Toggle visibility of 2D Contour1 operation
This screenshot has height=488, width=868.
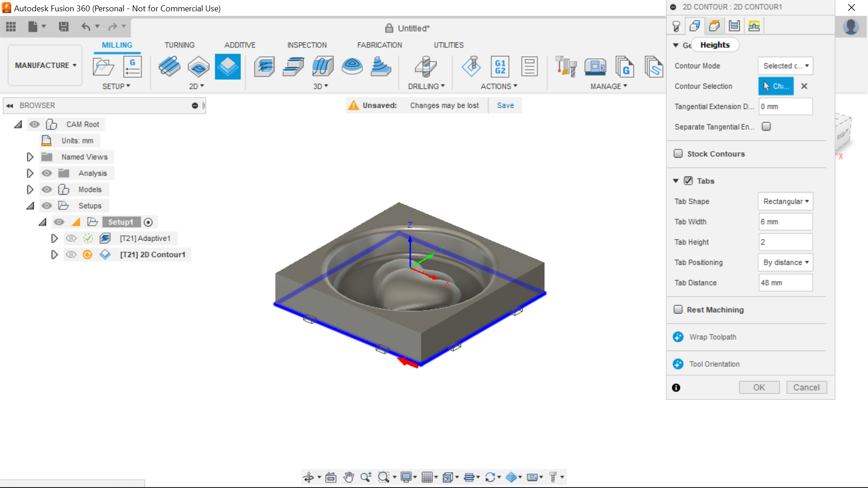point(71,255)
